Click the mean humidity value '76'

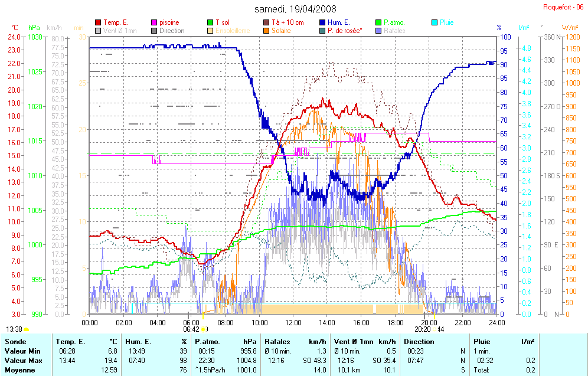tap(184, 370)
